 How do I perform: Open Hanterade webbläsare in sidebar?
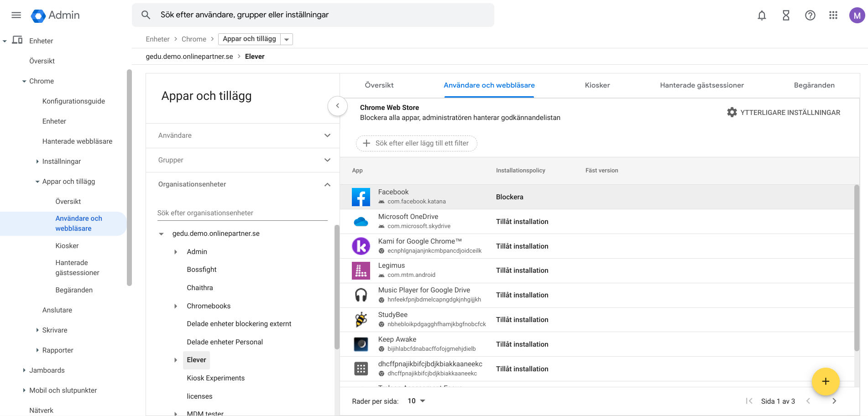pyautogui.click(x=77, y=141)
